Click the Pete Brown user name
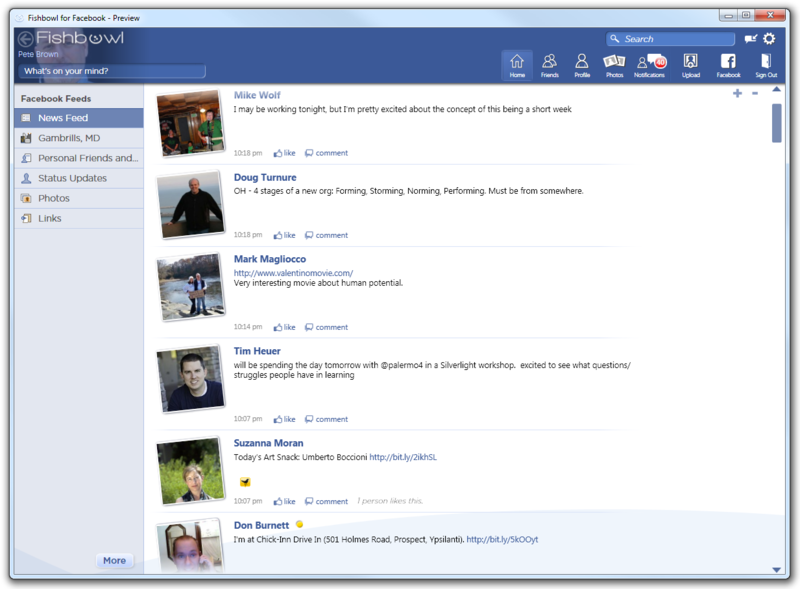The width and height of the screenshot is (800, 589). [38, 54]
